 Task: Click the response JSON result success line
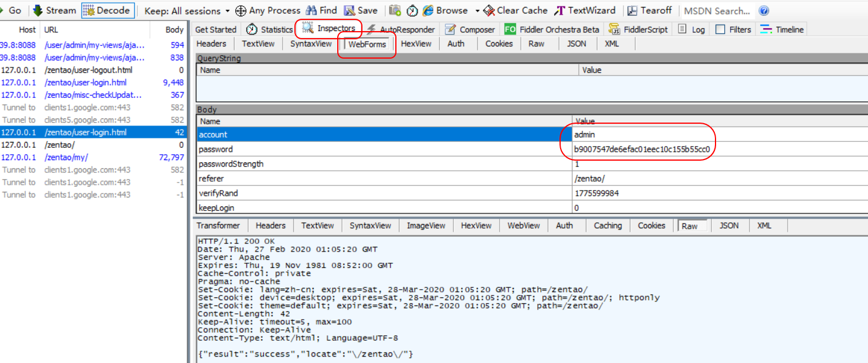[x=306, y=354]
